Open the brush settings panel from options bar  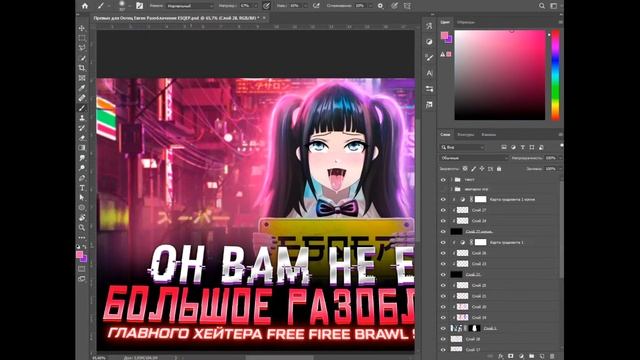[x=139, y=6]
